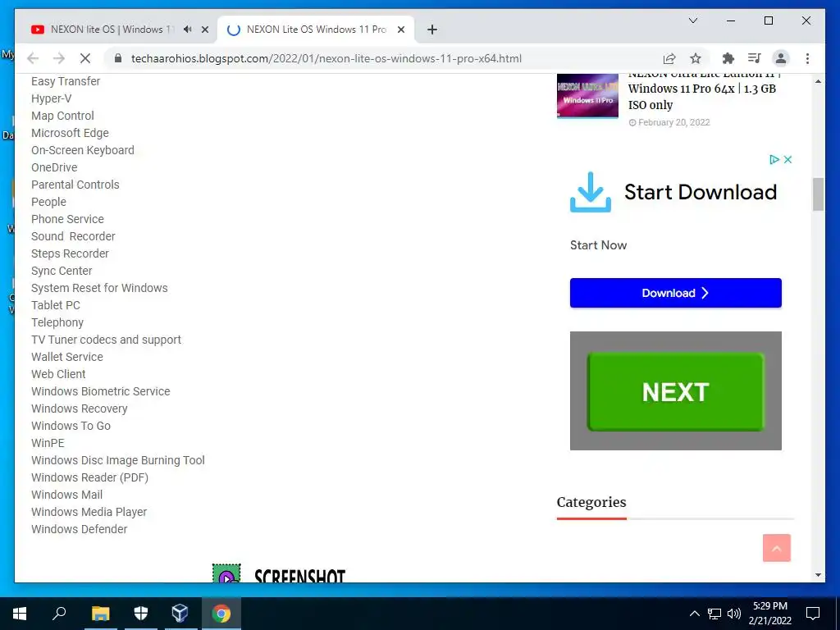Click 'Windows Disc Image Burning Tool' text

(118, 460)
